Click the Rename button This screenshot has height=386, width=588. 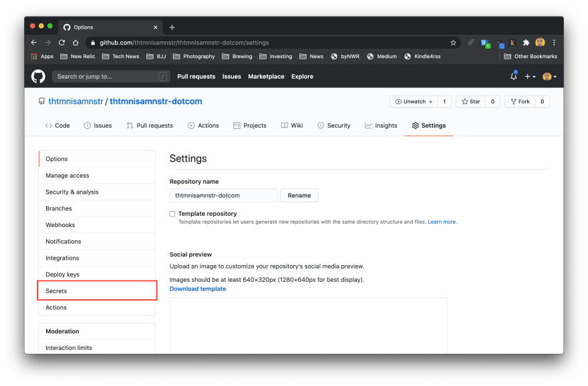click(299, 196)
